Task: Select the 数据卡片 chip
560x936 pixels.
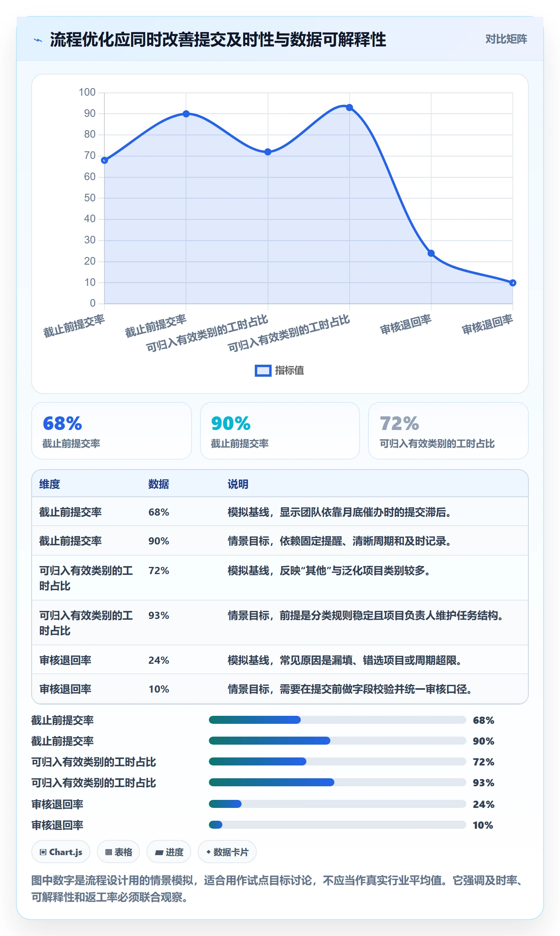Action: pos(227,852)
